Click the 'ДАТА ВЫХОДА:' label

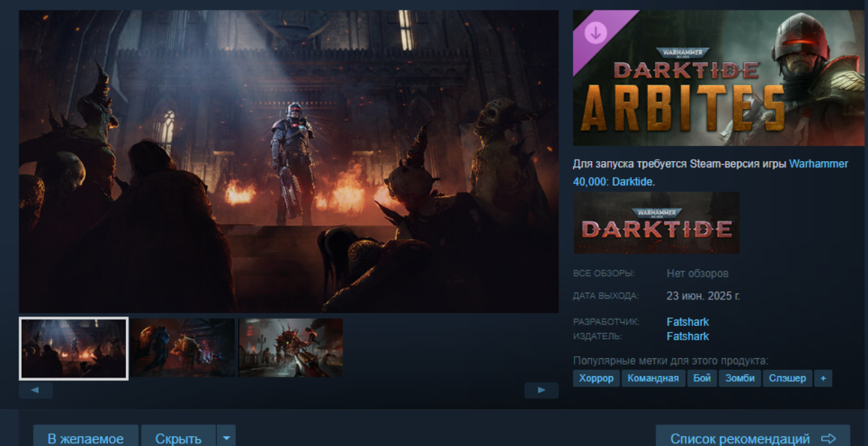point(606,295)
